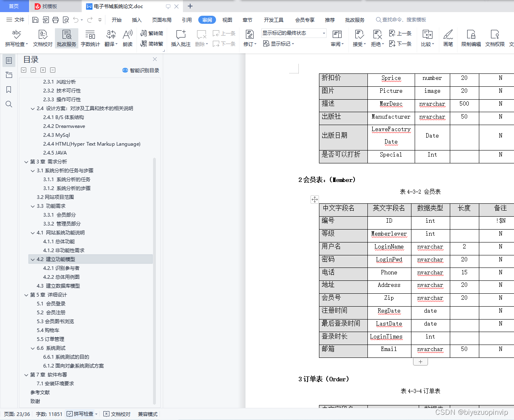This screenshot has width=514, height=420.
Task: Insert a comment (插入批注)
Action: pyautogui.click(x=180, y=38)
